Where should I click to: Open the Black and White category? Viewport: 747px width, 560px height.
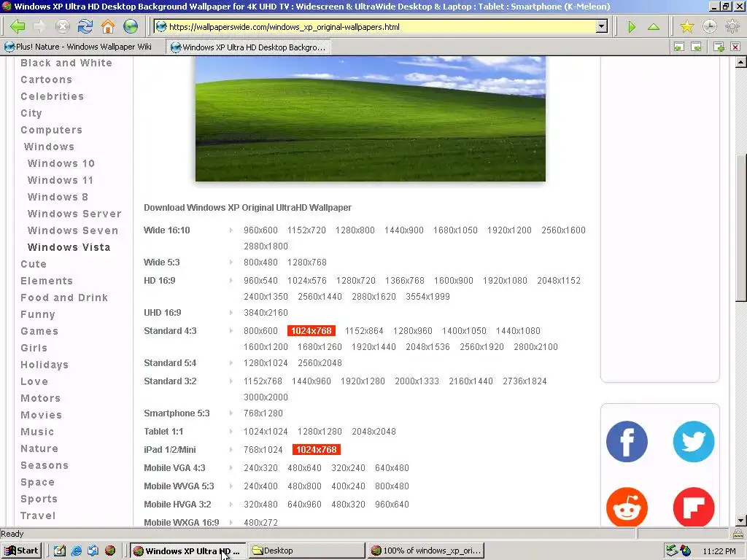pos(66,63)
